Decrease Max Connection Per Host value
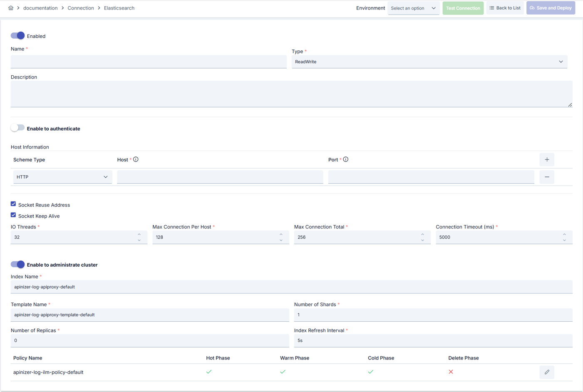583x392 pixels. tap(281, 240)
